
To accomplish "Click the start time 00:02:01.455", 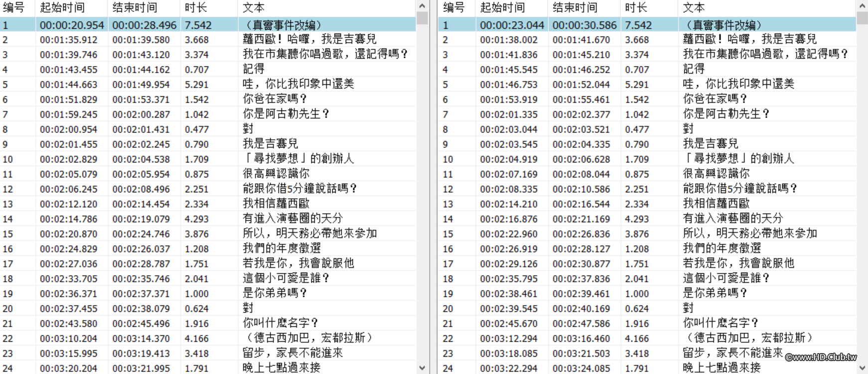I will (x=69, y=144).
